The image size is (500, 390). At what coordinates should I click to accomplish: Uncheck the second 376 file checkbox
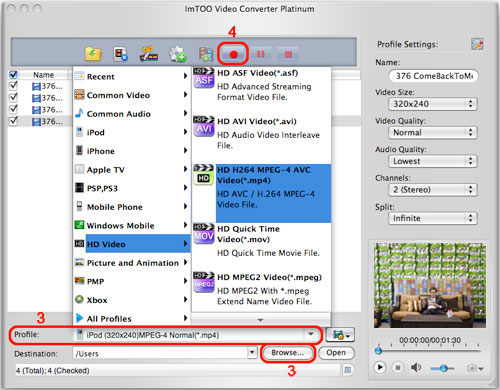coord(13,97)
